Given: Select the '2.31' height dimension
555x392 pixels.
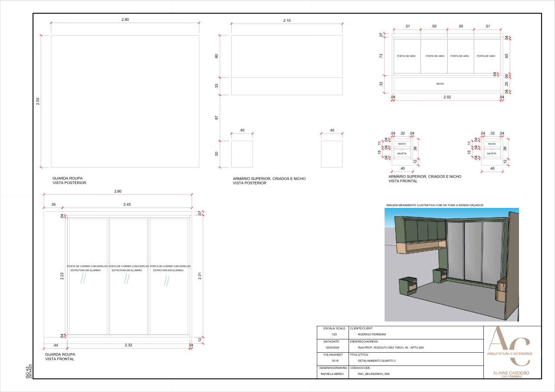Looking at the screenshot, I should click(199, 276).
